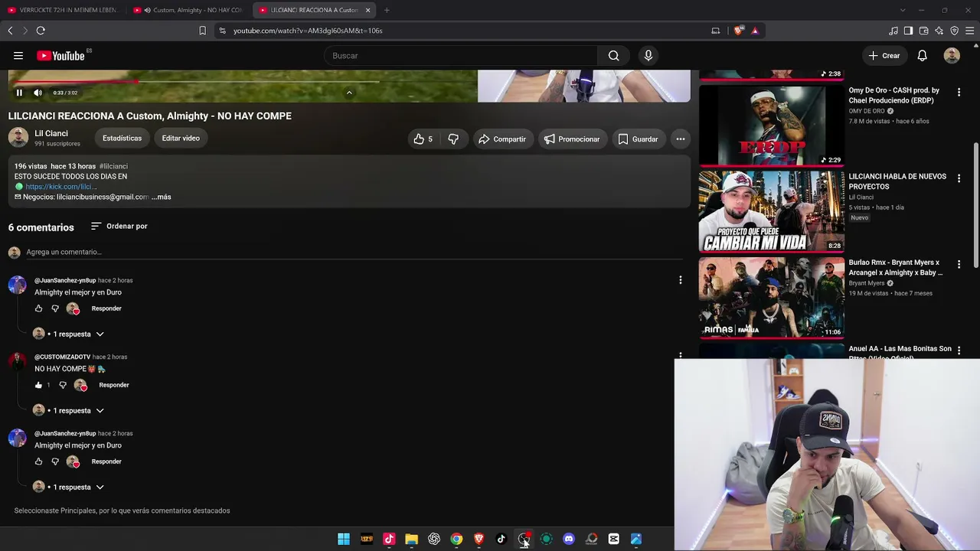This screenshot has height=551, width=980.
Task: Select the LILCIANCI REACCIONA tab
Action: (x=314, y=10)
